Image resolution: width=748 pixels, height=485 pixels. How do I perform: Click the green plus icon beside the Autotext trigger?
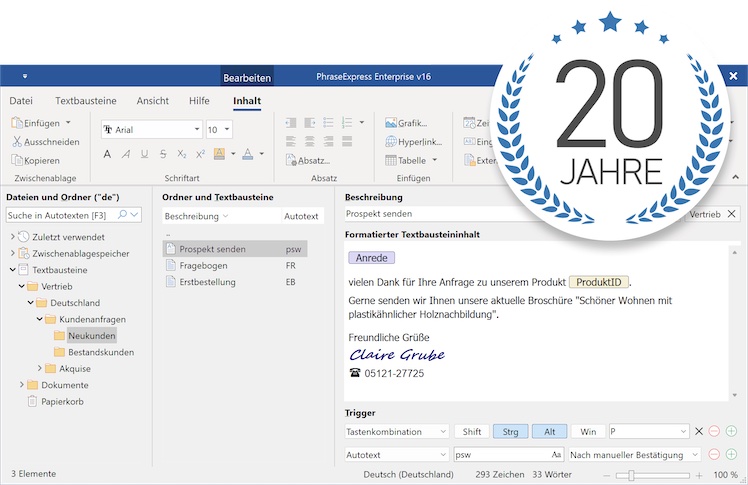[731, 454]
